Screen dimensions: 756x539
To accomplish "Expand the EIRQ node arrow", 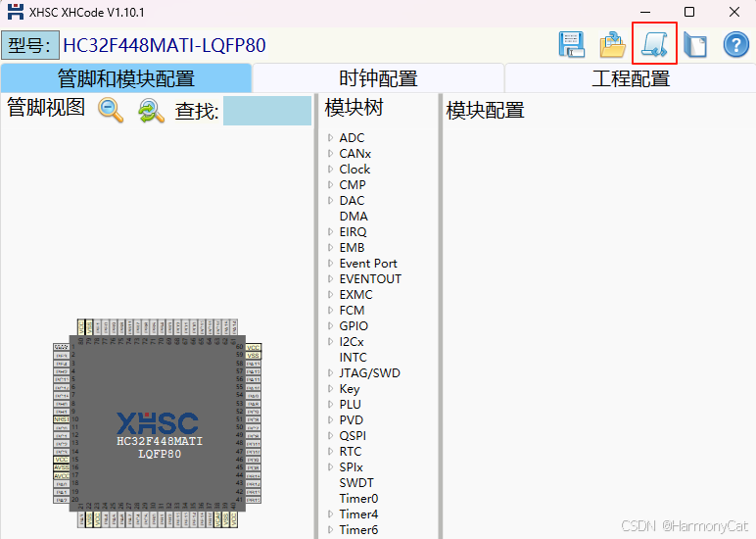I will (330, 231).
